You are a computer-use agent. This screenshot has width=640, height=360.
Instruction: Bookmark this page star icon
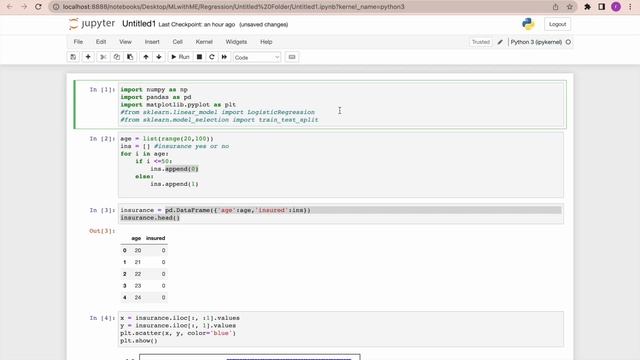tap(570, 7)
